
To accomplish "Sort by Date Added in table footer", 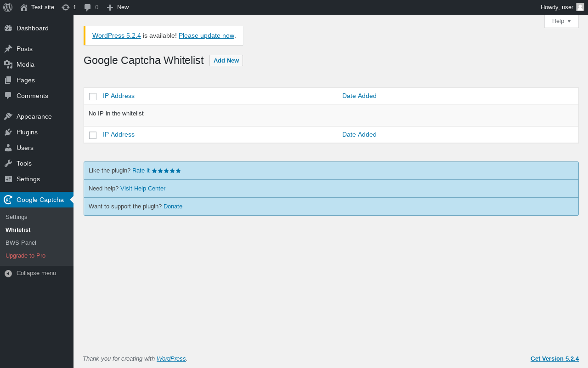I will click(359, 134).
